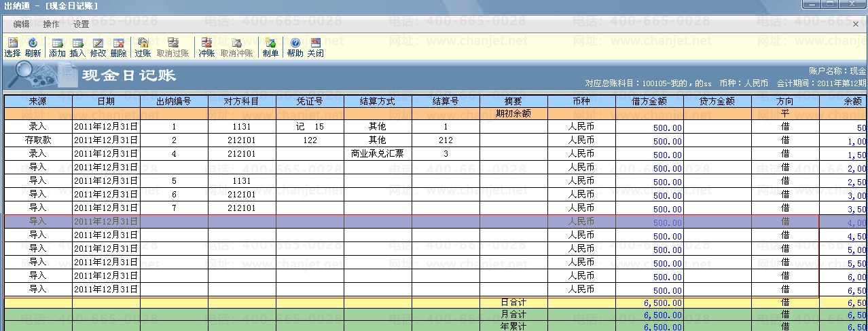Viewport: 868px width, 331px height.
Task: Click the 选择 (Select) toolbar icon
Action: tap(12, 47)
